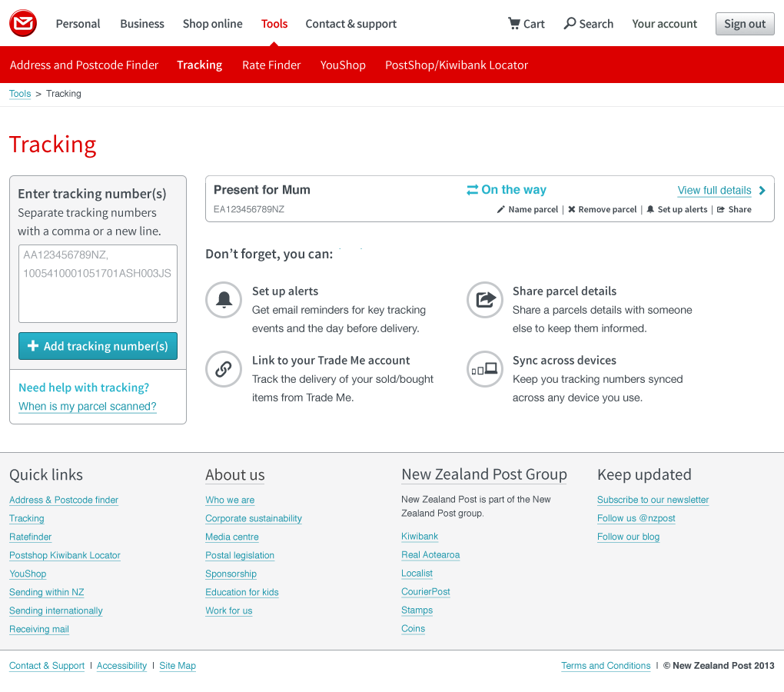The height and width of the screenshot is (692, 784).
Task: Open Education for kids link
Action: (242, 593)
